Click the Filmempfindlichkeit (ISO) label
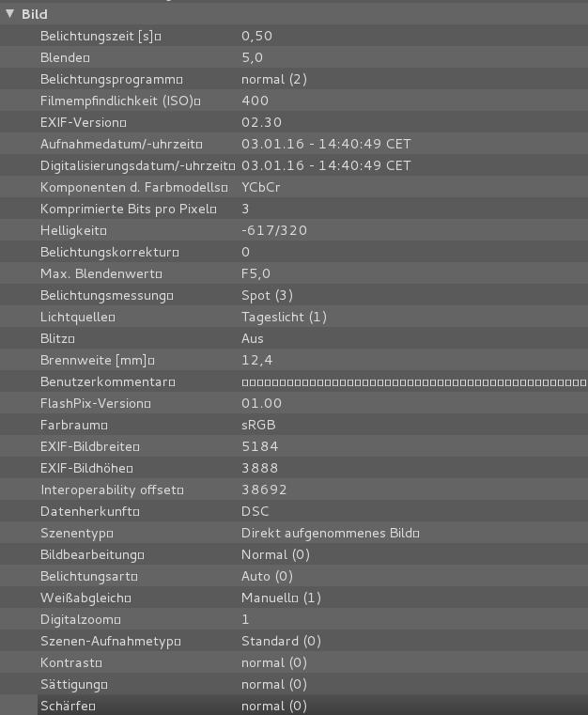This screenshot has width=588, height=715. pyautogui.click(x=119, y=101)
